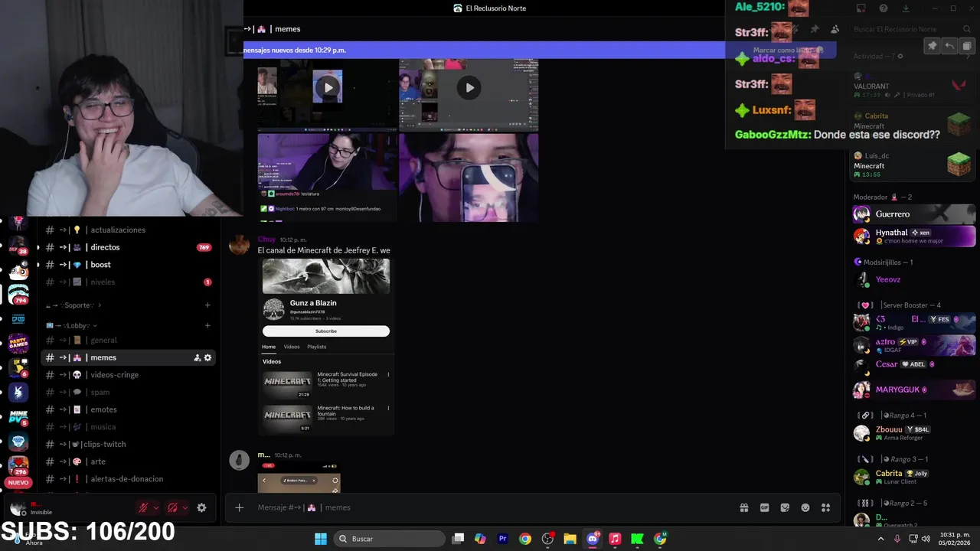Open microphone input options dropdown
The image size is (980, 551).
[156, 507]
